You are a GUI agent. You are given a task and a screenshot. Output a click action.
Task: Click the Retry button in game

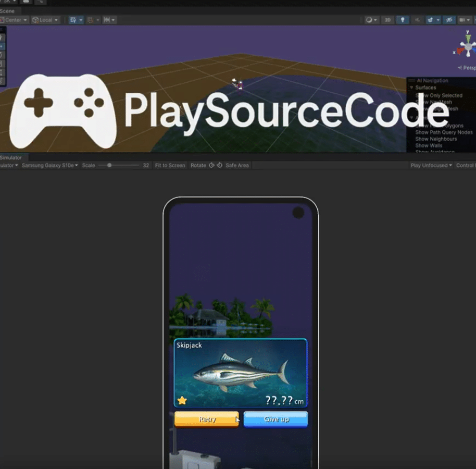coord(207,419)
